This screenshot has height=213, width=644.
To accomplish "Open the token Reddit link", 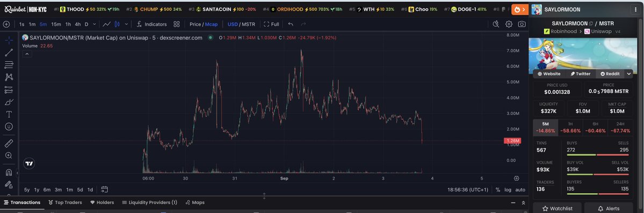I will point(610,74).
